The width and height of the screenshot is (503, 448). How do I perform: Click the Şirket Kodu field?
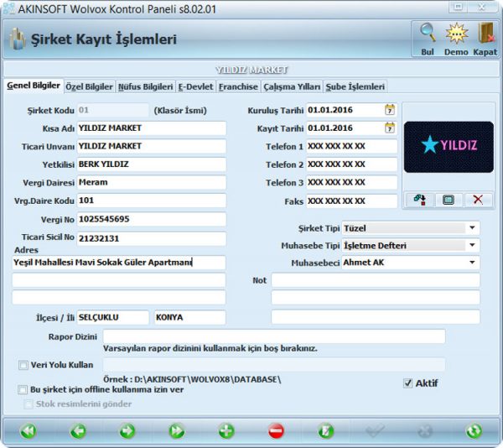coord(113,110)
